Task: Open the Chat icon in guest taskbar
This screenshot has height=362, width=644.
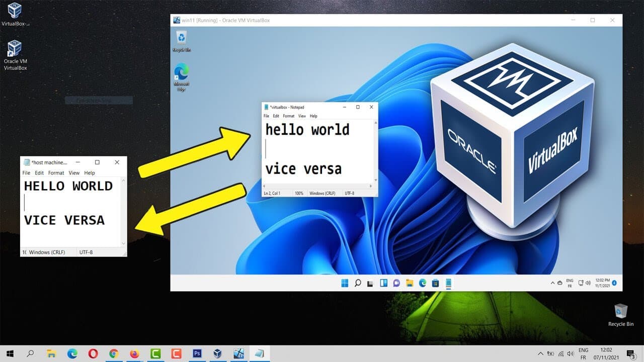Action: click(x=396, y=283)
